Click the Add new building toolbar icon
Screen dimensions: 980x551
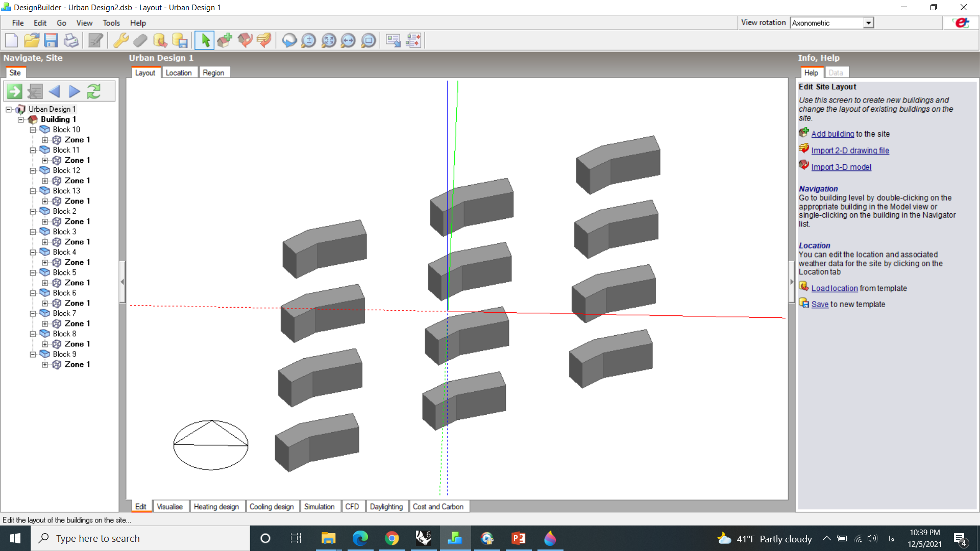coord(225,40)
